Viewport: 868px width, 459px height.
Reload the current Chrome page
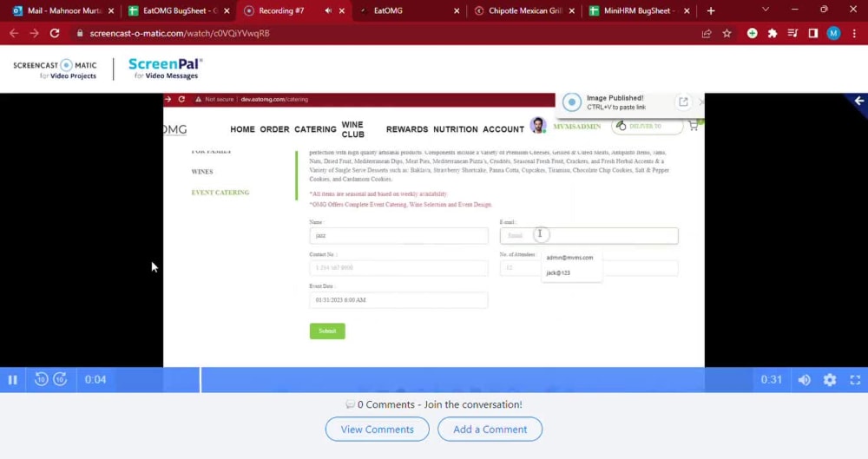[54, 33]
